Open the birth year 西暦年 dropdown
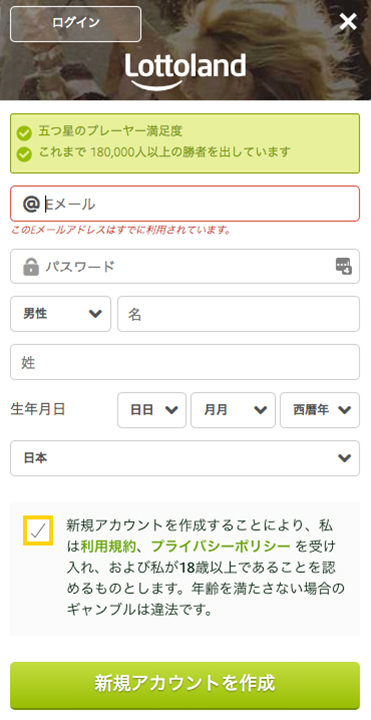This screenshot has width=371, height=720. point(320,410)
